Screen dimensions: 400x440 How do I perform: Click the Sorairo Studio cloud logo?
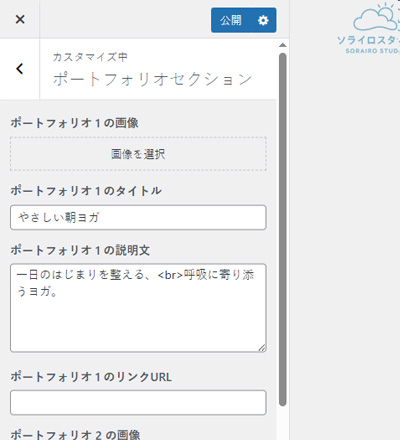tap(377, 18)
